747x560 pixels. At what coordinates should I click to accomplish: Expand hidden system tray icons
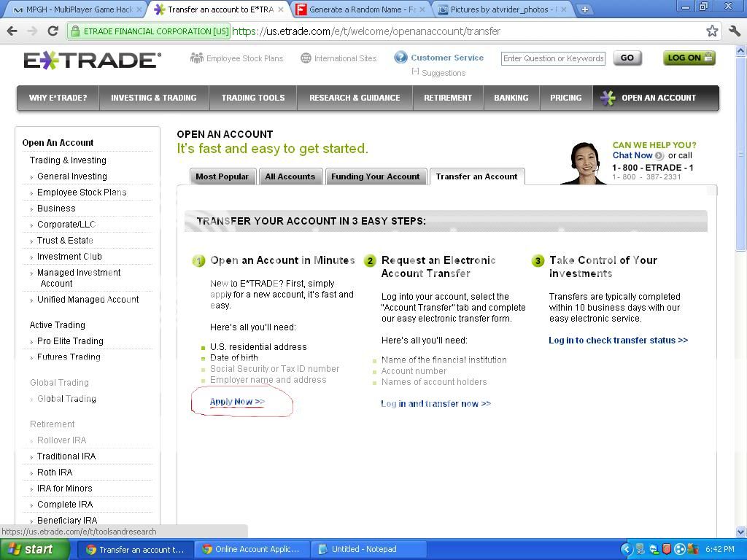[x=626, y=550]
